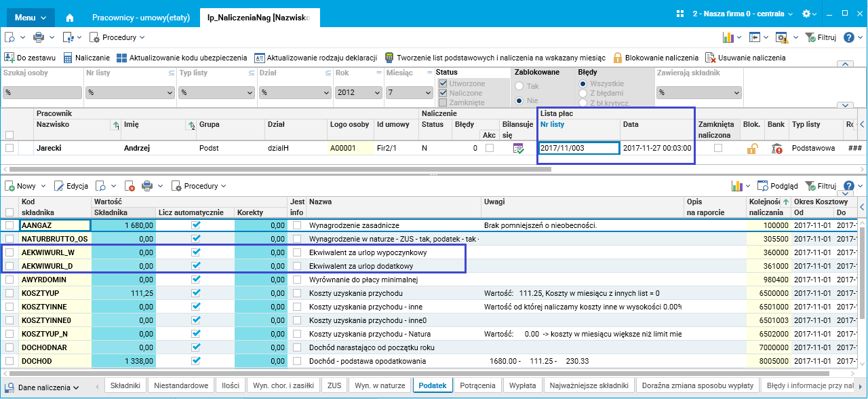Open the Naliczanie calculator tool
Image resolution: width=868 pixels, height=399 pixels.
[68, 58]
